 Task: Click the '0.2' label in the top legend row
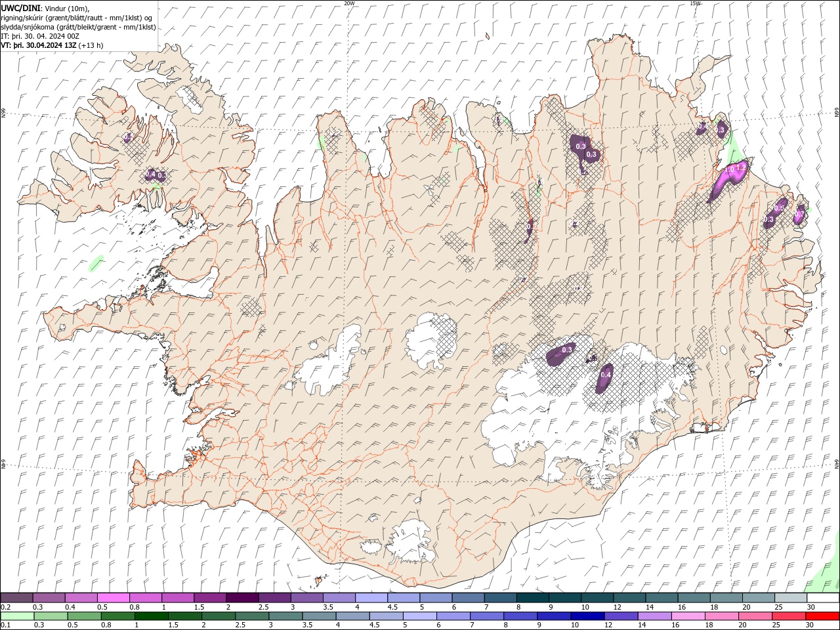[x=5, y=607]
